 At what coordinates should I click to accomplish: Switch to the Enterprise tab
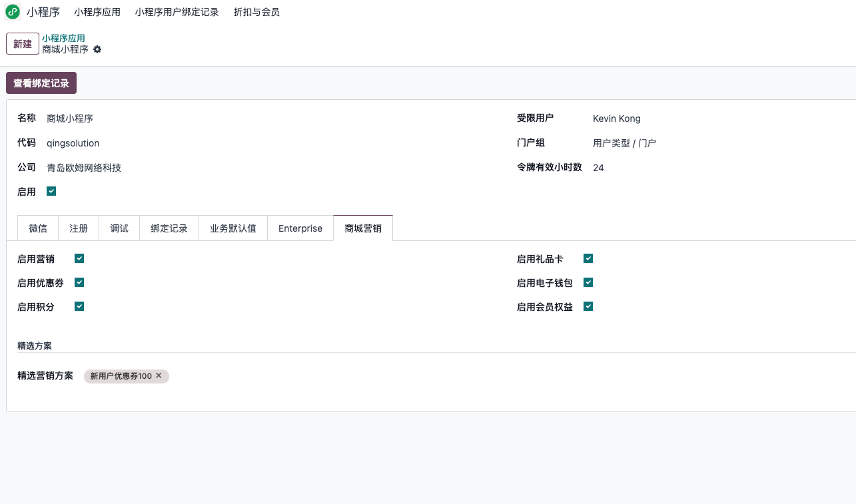(x=300, y=228)
